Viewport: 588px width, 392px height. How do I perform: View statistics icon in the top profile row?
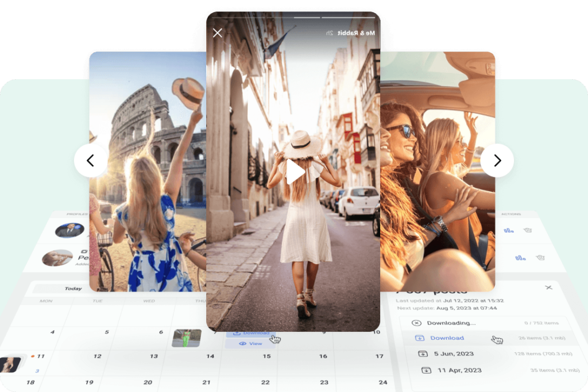(509, 230)
